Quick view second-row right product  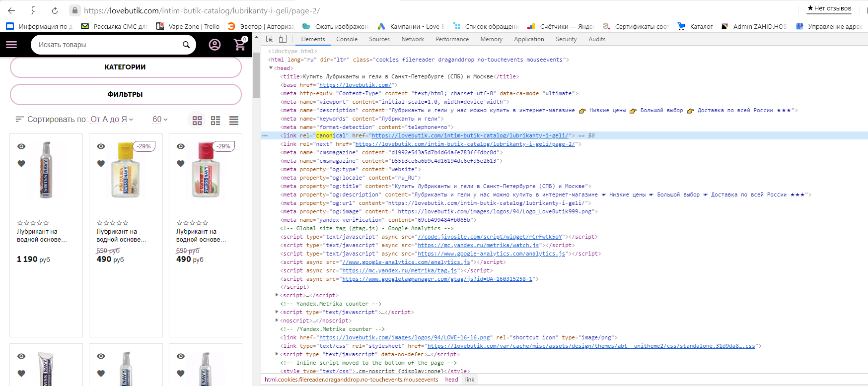(181, 356)
